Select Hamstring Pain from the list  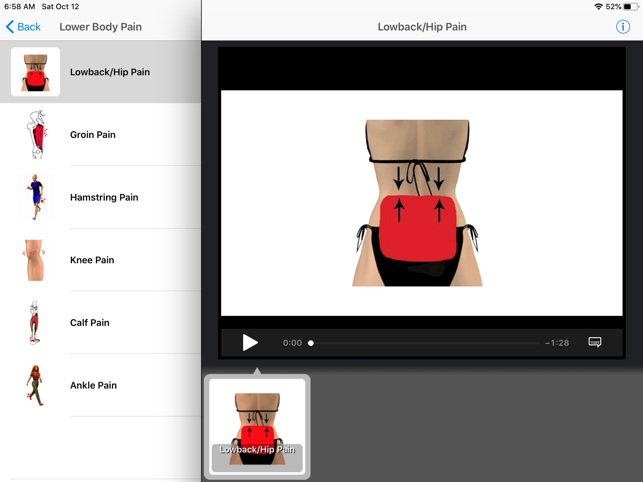(104, 198)
